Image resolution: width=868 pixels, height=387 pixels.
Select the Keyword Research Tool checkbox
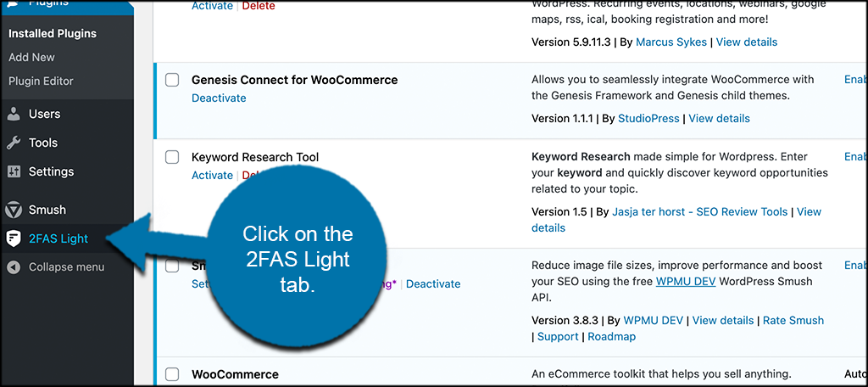tap(172, 157)
